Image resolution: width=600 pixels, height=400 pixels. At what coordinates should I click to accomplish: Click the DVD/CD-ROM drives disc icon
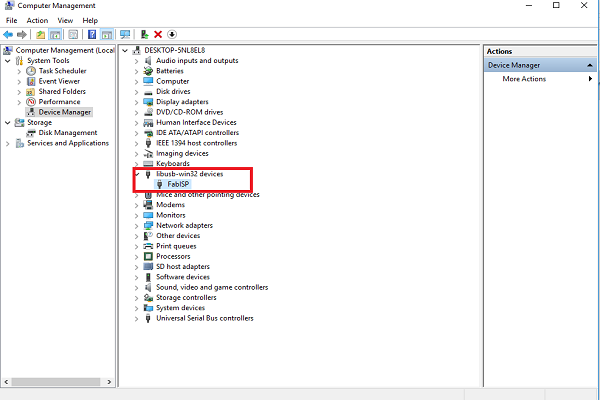pyautogui.click(x=148, y=112)
